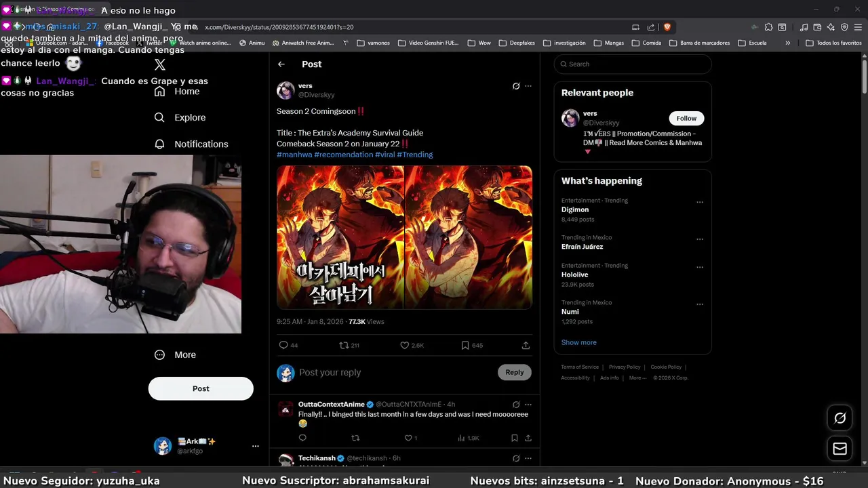Click the X logo in sidebar
This screenshot has height=488, width=868.
(x=160, y=64)
